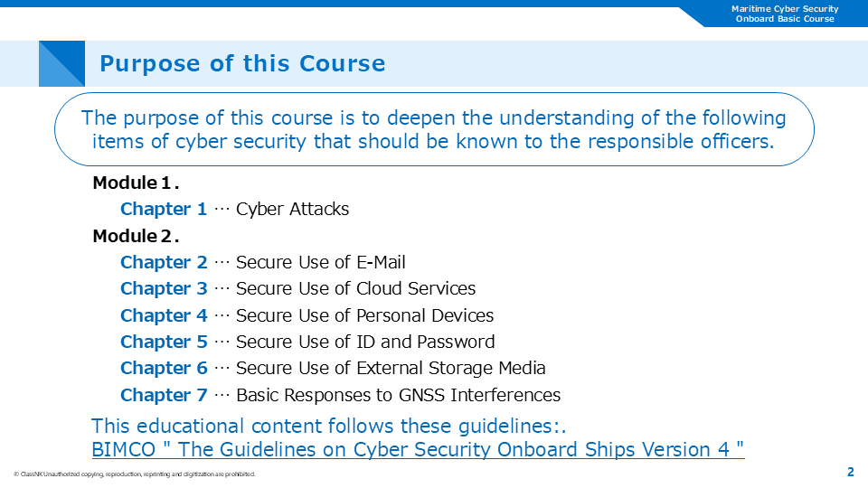Image resolution: width=868 pixels, height=488 pixels.
Task: Click the Chapter 3 label
Action: (164, 289)
